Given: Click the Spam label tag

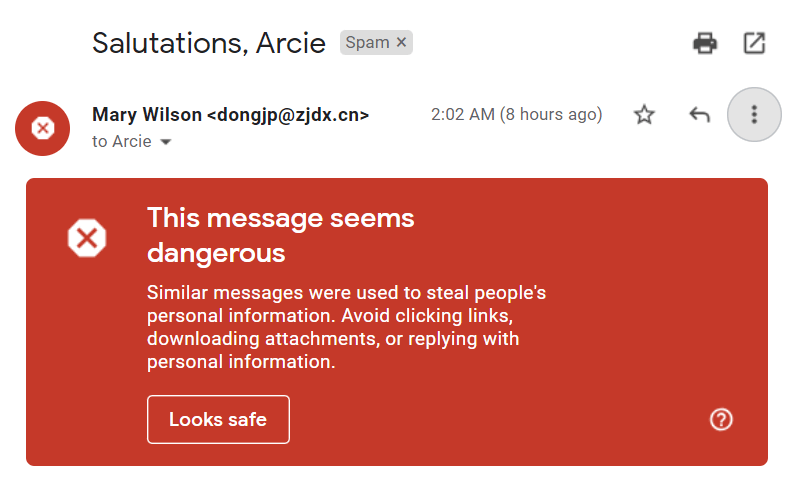Looking at the screenshot, I should click(x=366, y=42).
